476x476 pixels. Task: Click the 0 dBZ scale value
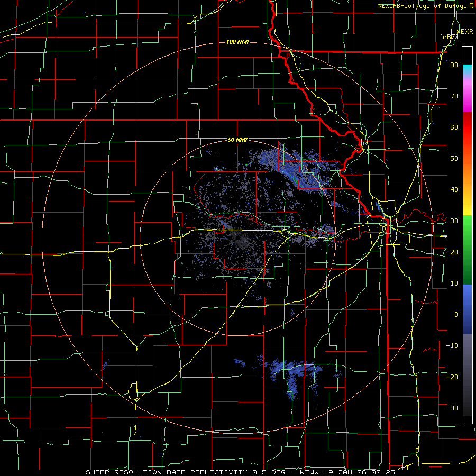(x=456, y=315)
